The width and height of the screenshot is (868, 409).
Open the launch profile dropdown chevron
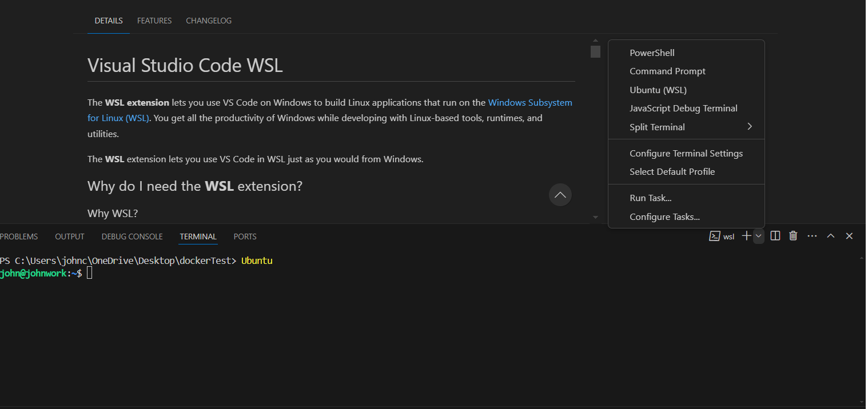click(x=758, y=236)
